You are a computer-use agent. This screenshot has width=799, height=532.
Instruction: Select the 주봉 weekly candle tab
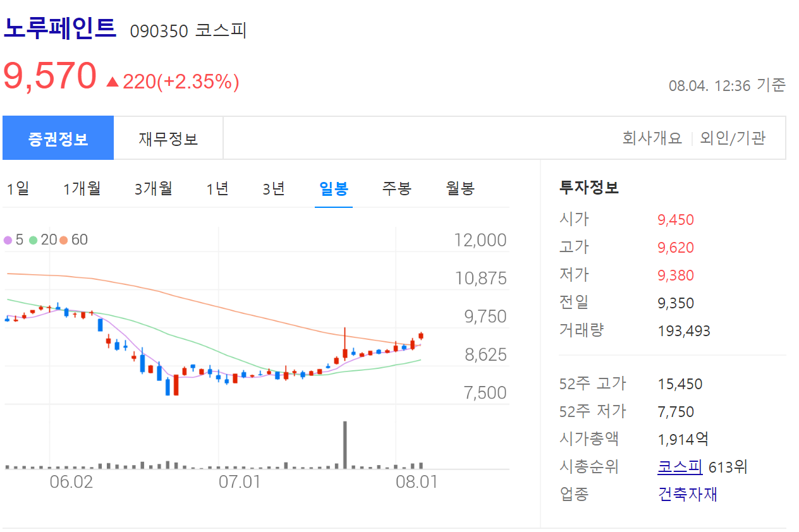click(x=396, y=188)
